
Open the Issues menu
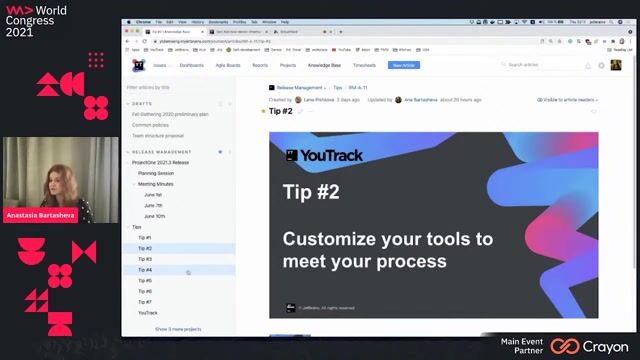[x=160, y=65]
